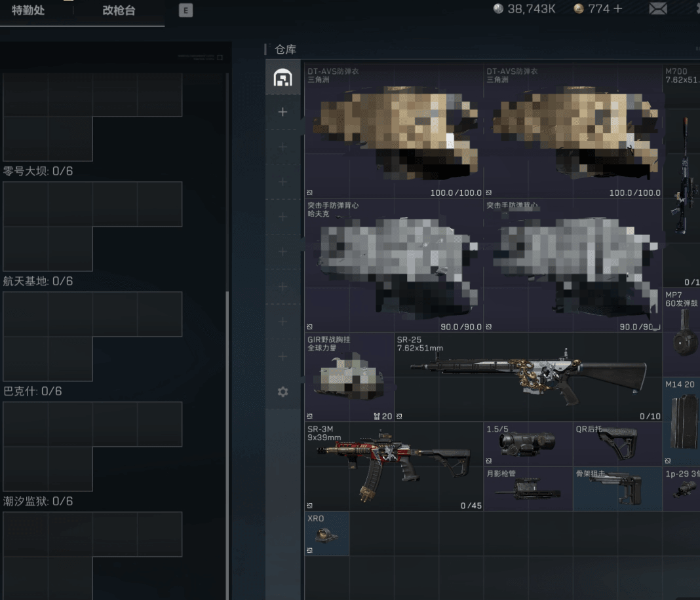This screenshot has height=600, width=700.
Task: Open the mail envelope icon
Action: (x=658, y=9)
